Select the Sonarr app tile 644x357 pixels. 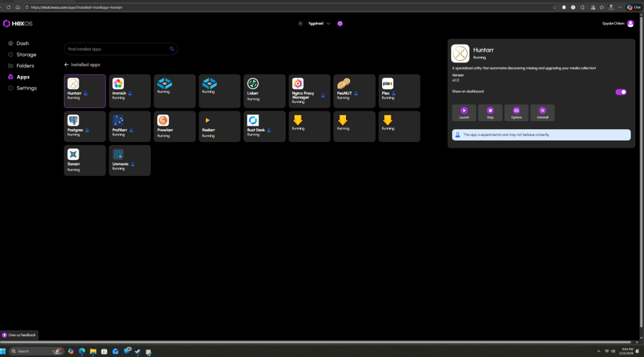click(x=85, y=160)
